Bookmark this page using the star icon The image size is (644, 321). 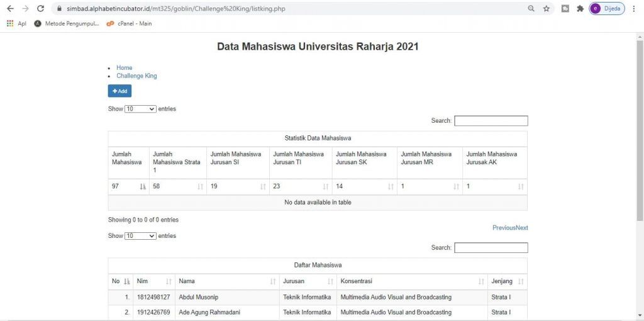pyautogui.click(x=547, y=9)
